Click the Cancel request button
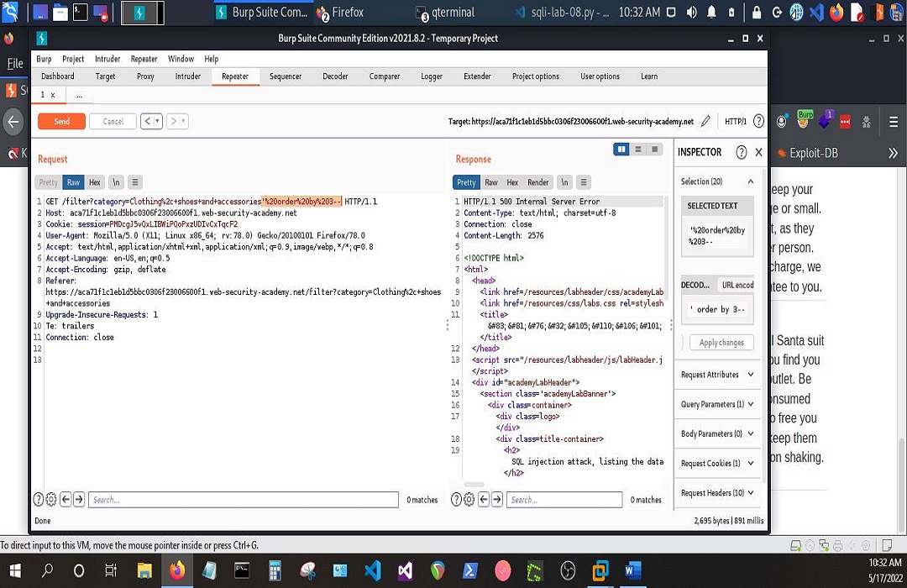Image resolution: width=907 pixels, height=588 pixels. (x=113, y=122)
